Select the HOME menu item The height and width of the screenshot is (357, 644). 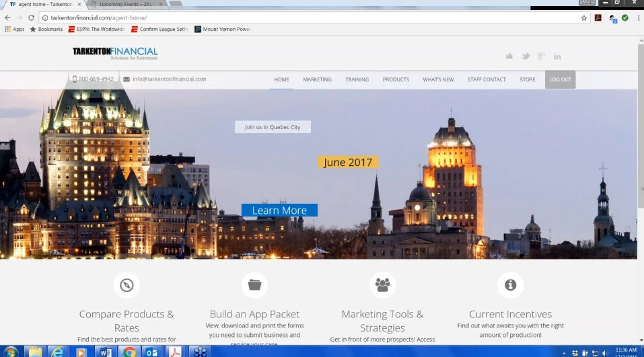coord(281,79)
